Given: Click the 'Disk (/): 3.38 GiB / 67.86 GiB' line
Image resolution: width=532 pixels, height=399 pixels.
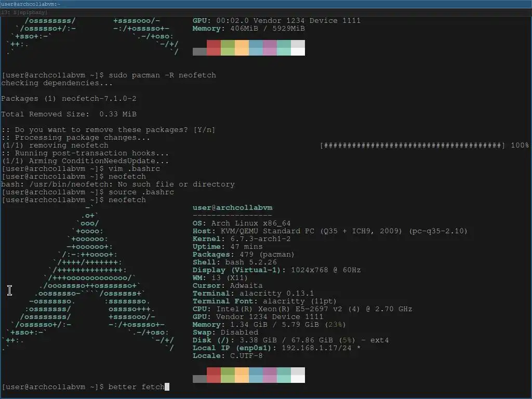Looking at the screenshot, I should (x=291, y=340).
